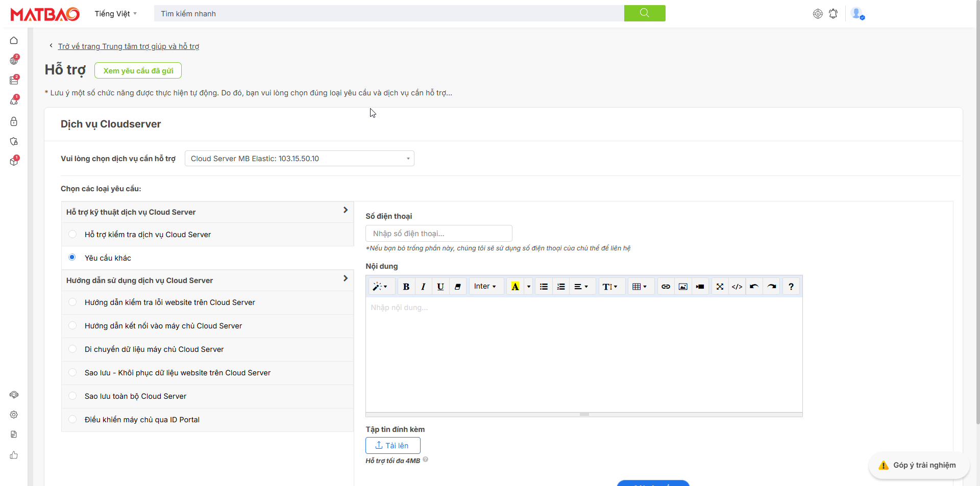
Task: Click the green search button
Action: pyautogui.click(x=644, y=13)
